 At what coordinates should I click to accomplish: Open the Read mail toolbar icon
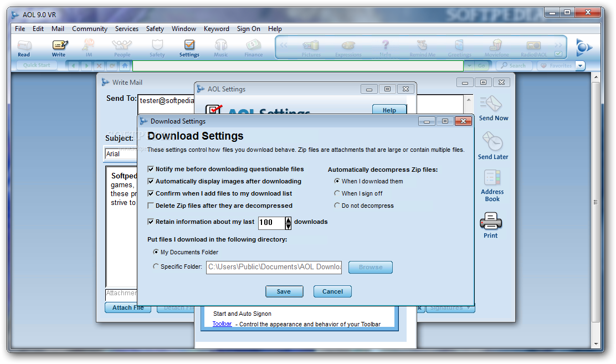pyautogui.click(x=24, y=48)
